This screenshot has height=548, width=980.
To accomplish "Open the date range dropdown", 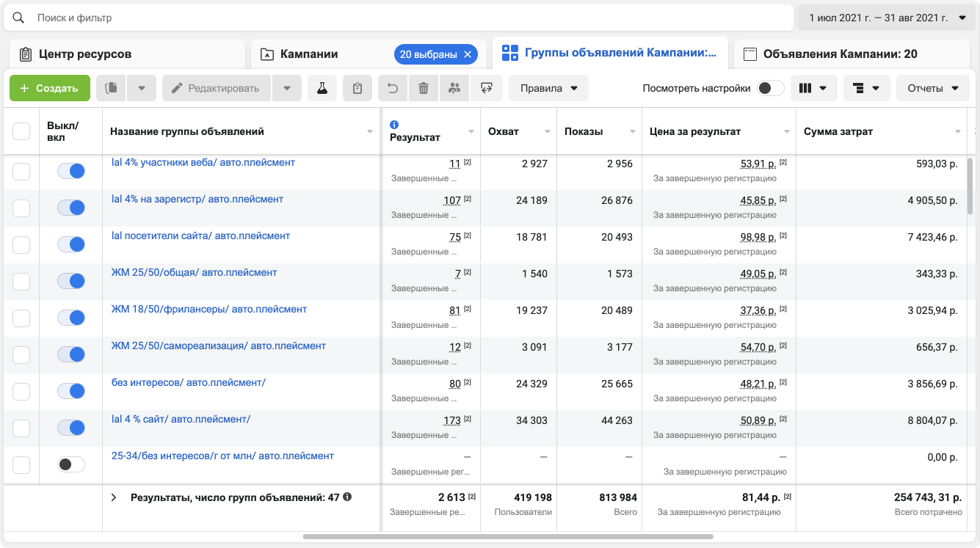I will pos(887,18).
